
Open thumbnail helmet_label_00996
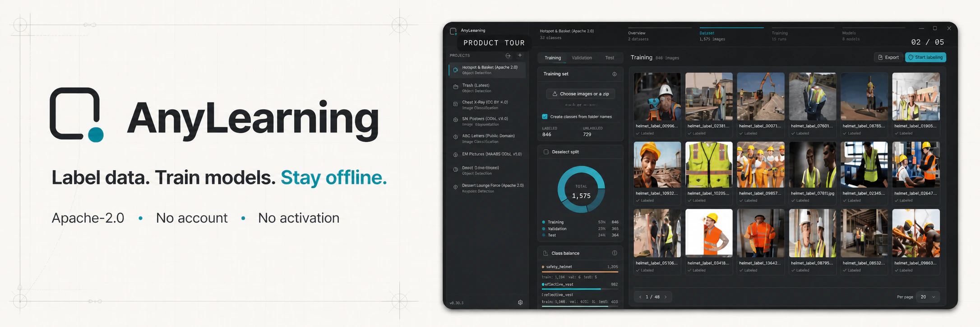point(657,96)
